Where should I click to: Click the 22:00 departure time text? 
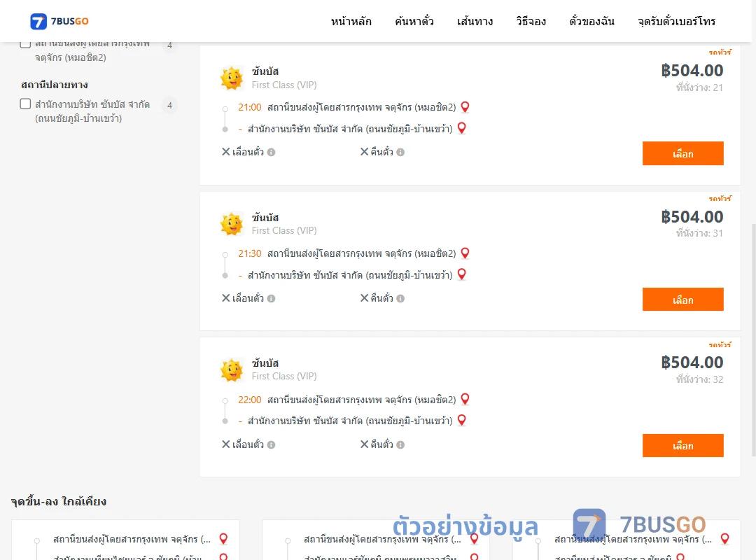[x=250, y=400]
